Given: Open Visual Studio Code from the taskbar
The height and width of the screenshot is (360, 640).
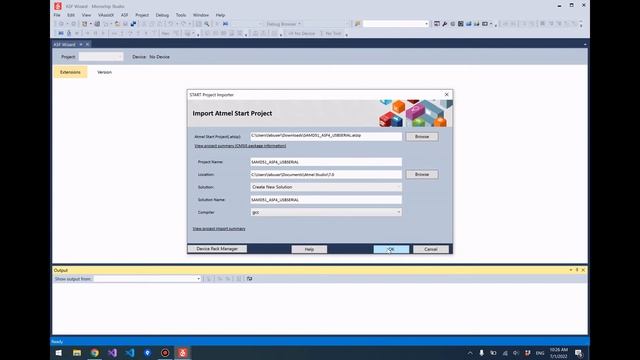Looking at the screenshot, I should click(130, 353).
